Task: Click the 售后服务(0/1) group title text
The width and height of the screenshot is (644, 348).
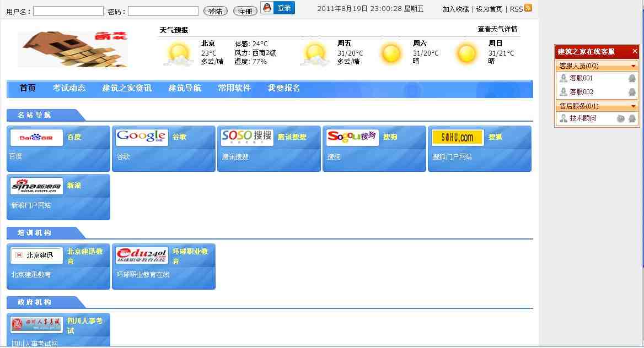Action: click(x=579, y=106)
